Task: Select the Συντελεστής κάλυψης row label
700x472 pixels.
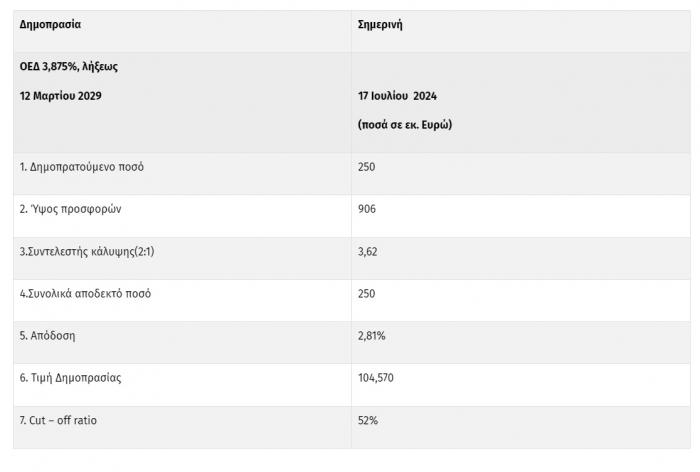Action: coord(87,251)
